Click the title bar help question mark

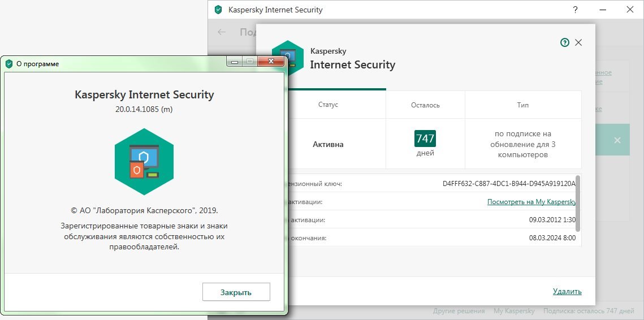click(576, 10)
